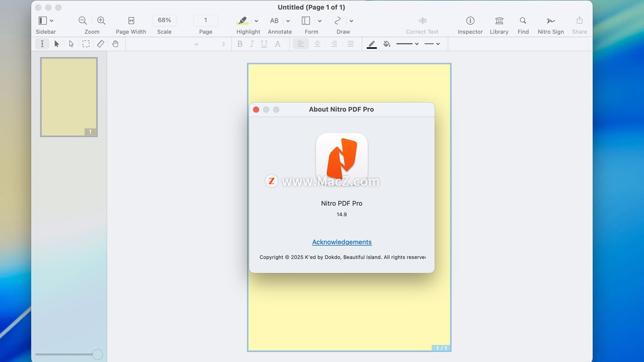The image size is (644, 362).
Task: Click the Nitro PDF Pro name text
Action: coord(341,203)
